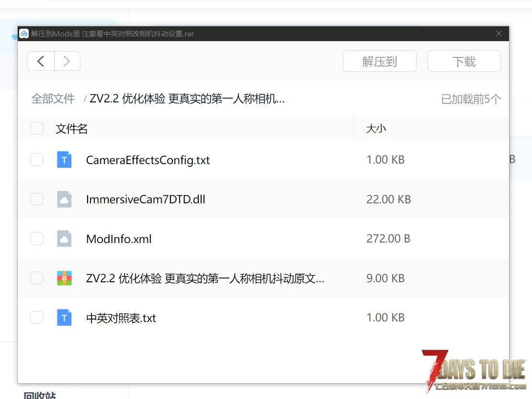Viewport: 532px width, 399px height.
Task: Click the CameraEffectsConfig.txt text file icon
Action: click(x=64, y=160)
